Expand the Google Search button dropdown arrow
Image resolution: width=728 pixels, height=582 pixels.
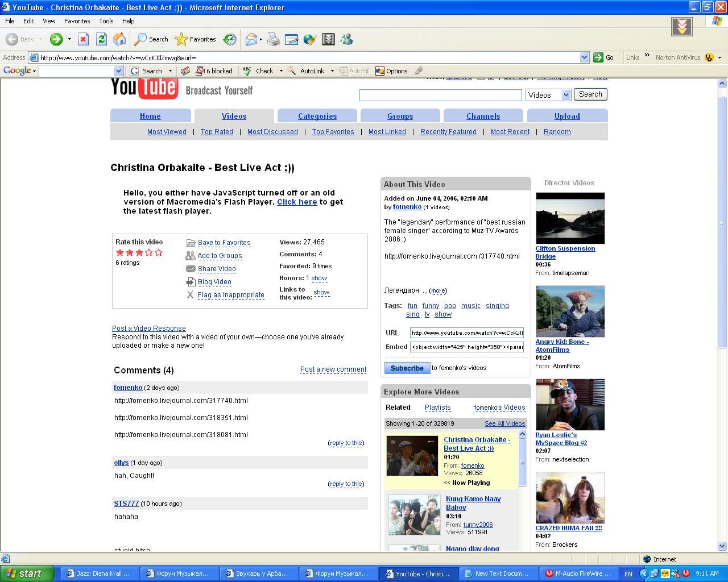[x=169, y=71]
